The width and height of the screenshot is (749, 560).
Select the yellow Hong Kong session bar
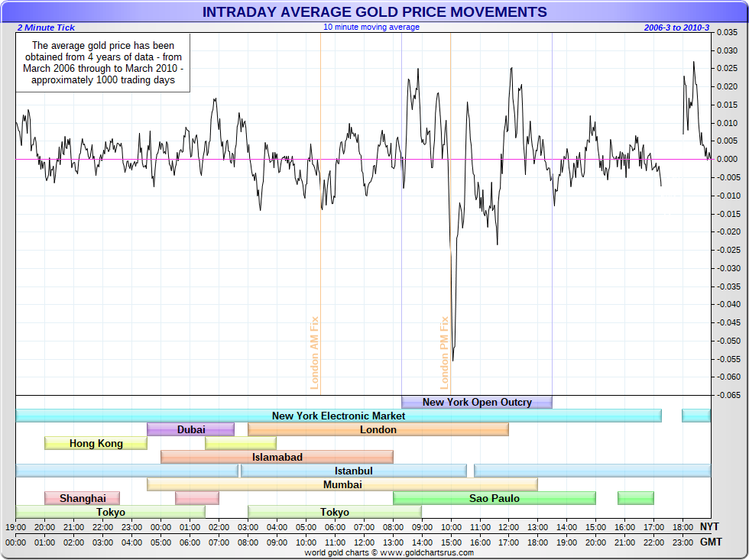(96, 444)
